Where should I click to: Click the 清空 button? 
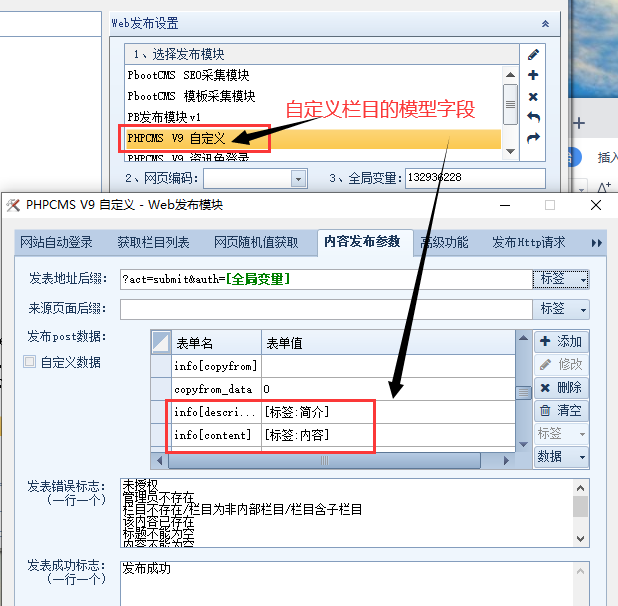coord(561,411)
